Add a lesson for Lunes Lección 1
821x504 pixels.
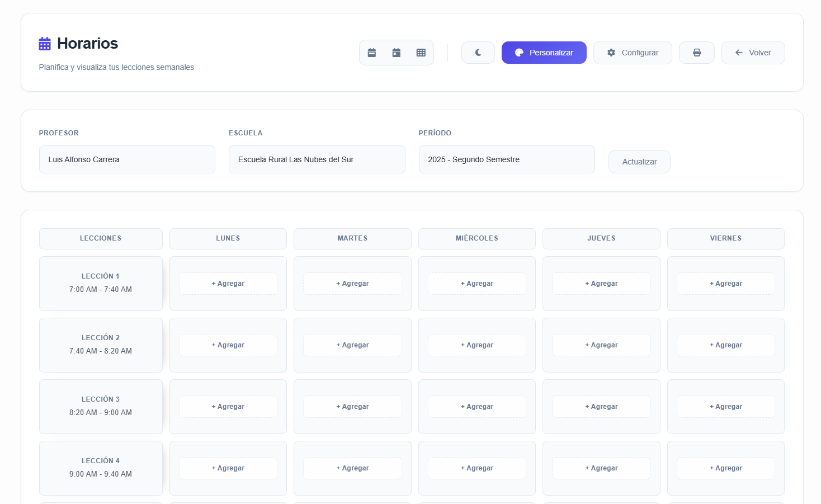[228, 284]
